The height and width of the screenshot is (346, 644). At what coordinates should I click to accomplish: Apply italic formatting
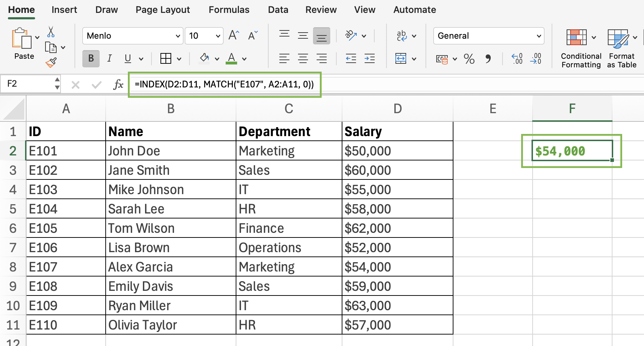110,58
